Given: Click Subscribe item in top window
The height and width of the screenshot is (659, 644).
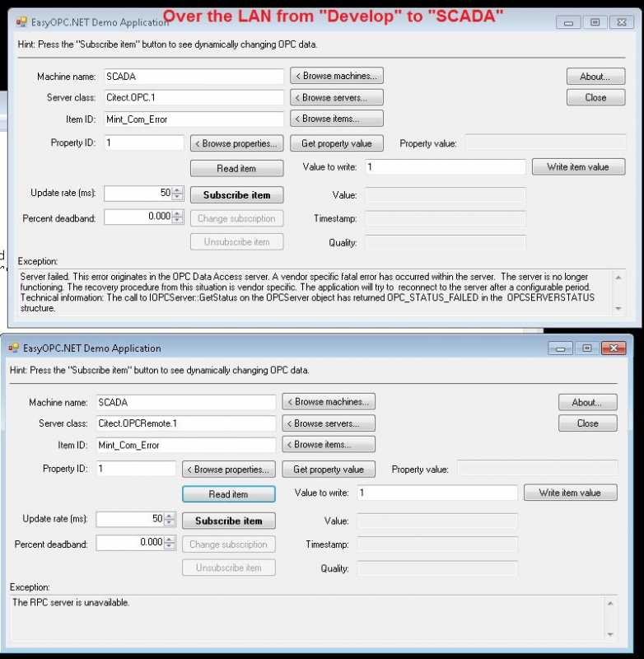Looking at the screenshot, I should point(237,195).
